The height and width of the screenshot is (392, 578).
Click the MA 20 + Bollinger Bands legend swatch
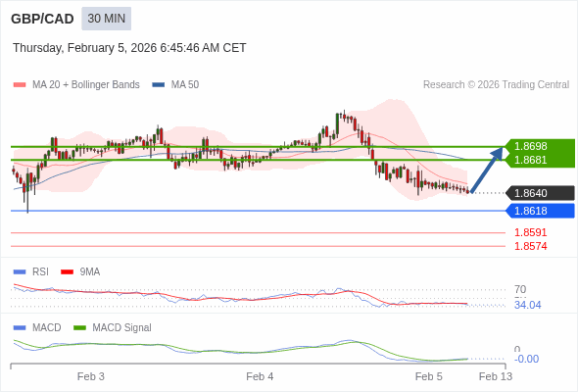click(20, 85)
